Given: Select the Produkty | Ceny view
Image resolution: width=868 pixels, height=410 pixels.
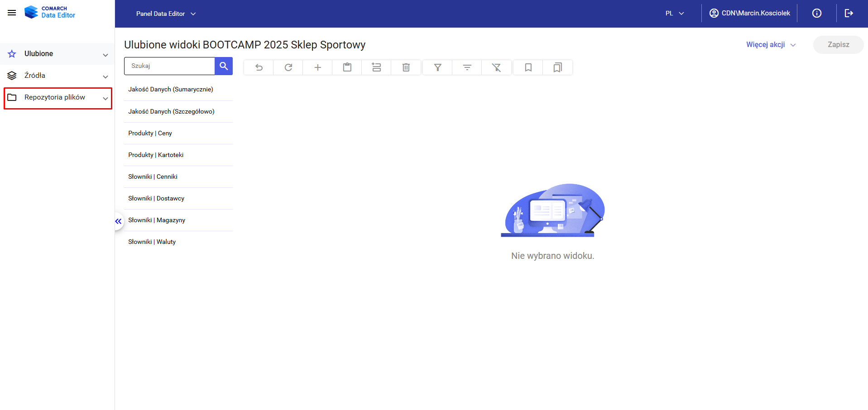Looking at the screenshot, I should (150, 133).
